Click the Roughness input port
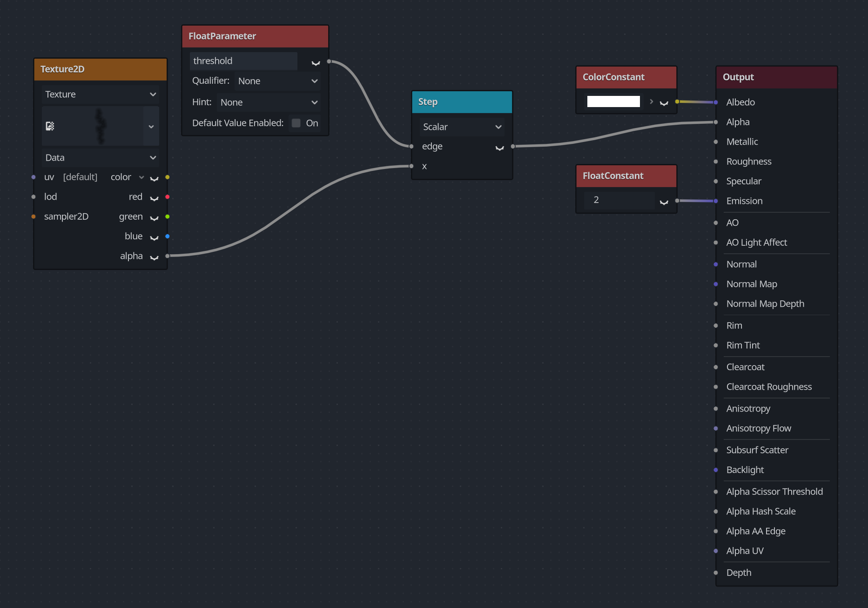The height and width of the screenshot is (608, 868). point(716,162)
